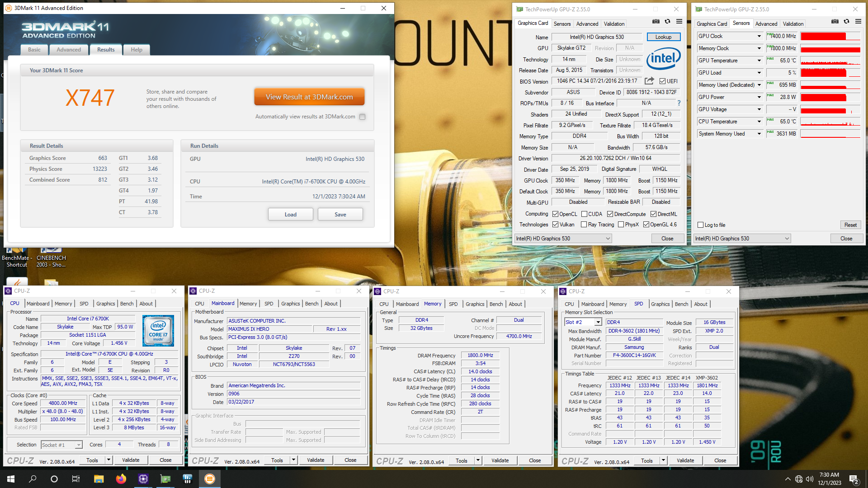Image resolution: width=868 pixels, height=488 pixels.
Task: Open the Graphics tab in CPU-Z Memory window
Action: (475, 304)
